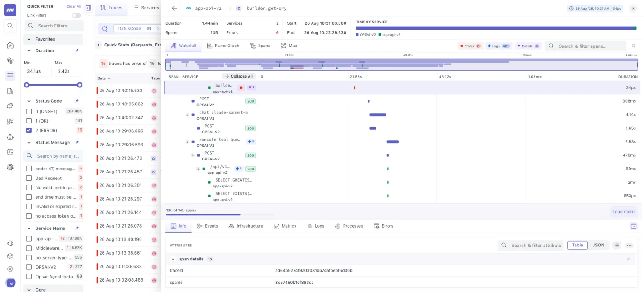Collapse the execute_tool span row
Screen dimensions: 644x292
coord(187,142)
